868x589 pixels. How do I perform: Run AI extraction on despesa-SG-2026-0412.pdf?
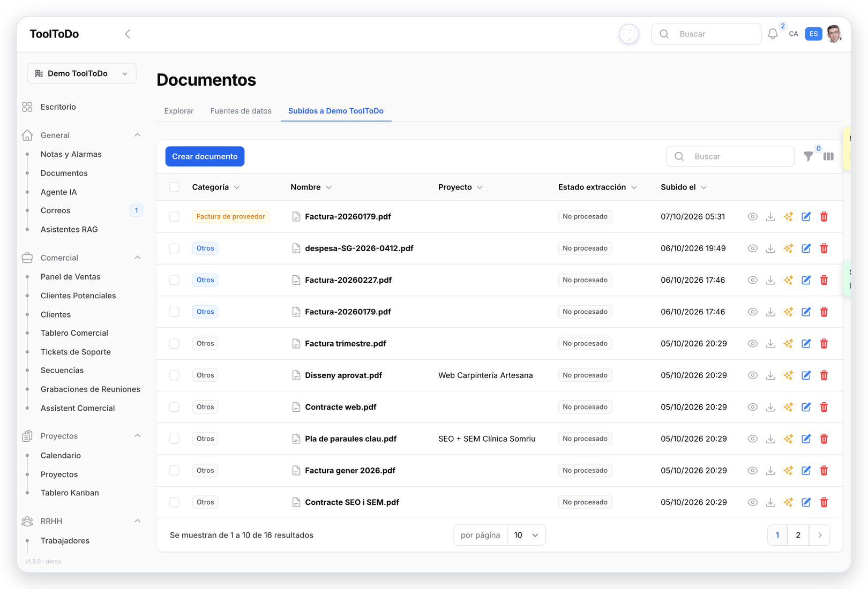(788, 248)
